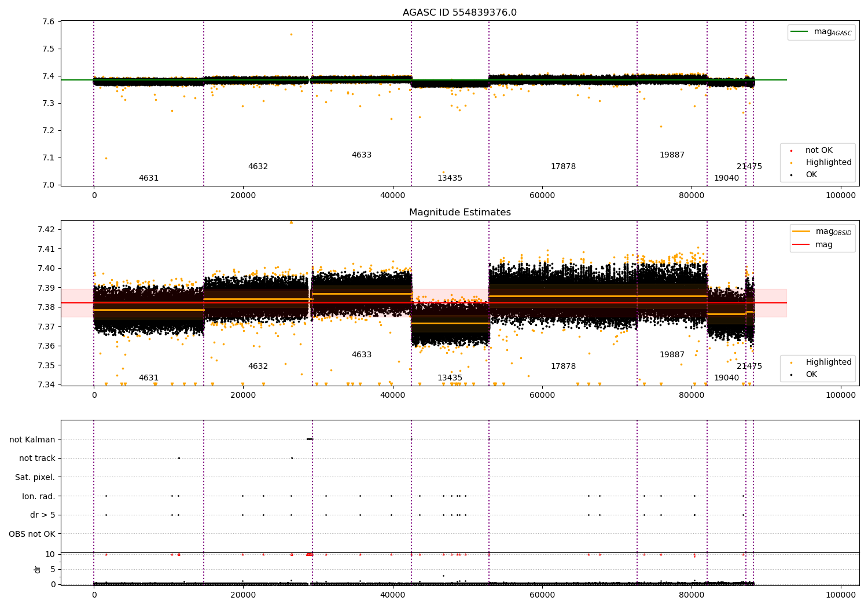Click the 'dr > 5' axis label
The image size is (868, 608).
[x=43, y=515]
